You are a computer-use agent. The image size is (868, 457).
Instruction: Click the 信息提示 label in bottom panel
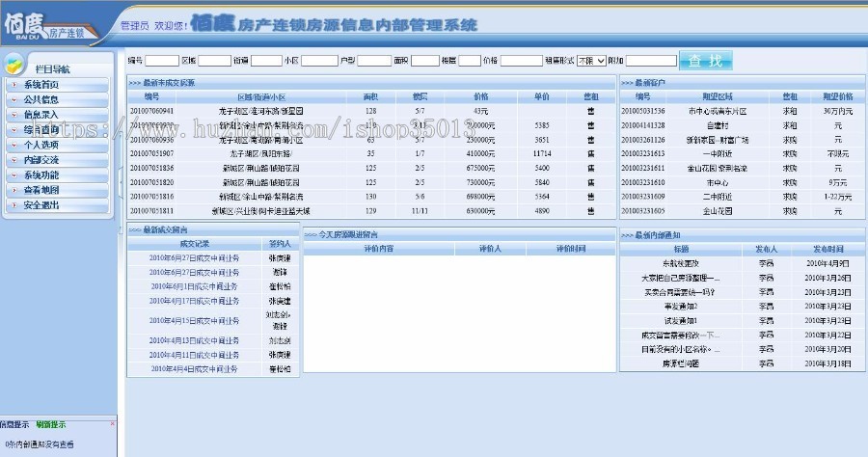point(14,424)
